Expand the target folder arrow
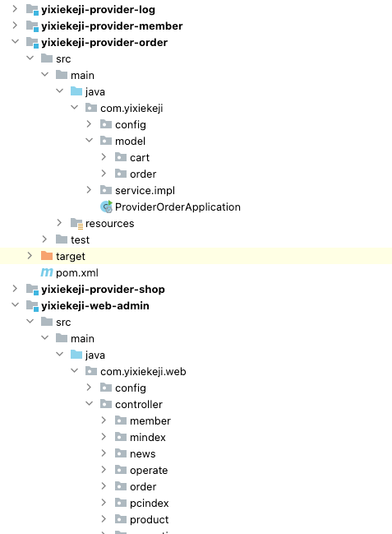The image size is (392, 534). [x=30, y=255]
